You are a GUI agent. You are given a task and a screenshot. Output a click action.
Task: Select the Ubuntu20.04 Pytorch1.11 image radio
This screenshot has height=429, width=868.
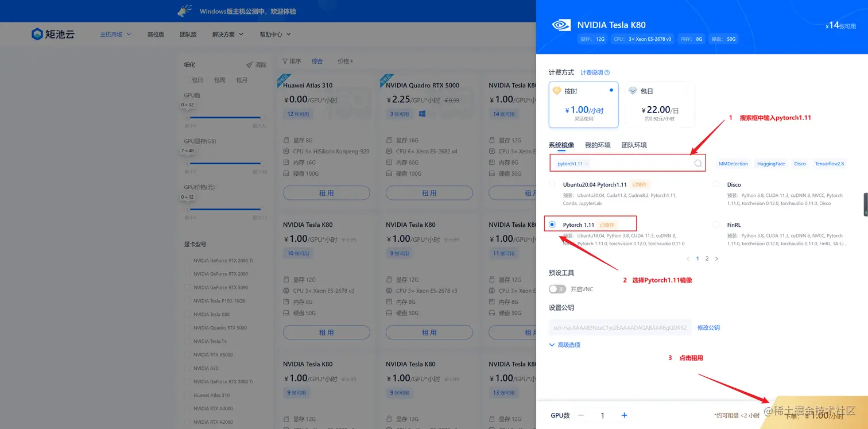pos(552,184)
